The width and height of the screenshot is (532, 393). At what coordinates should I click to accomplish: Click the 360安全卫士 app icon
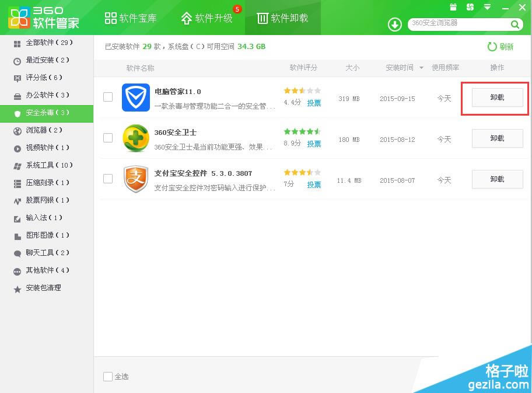pos(135,138)
